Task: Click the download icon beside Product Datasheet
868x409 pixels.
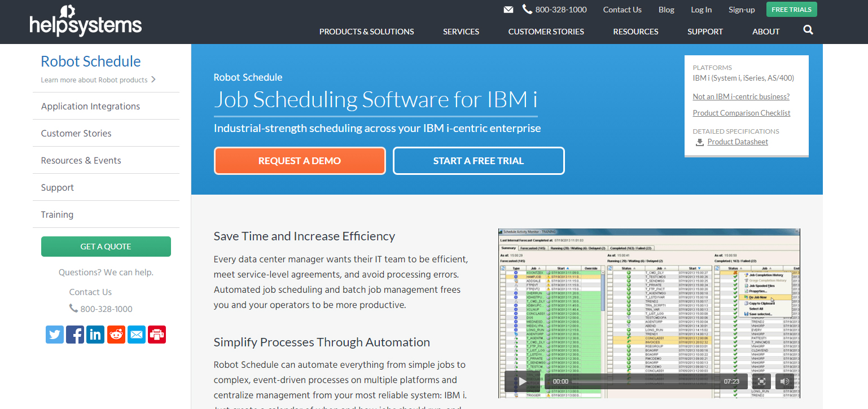Action: click(x=700, y=142)
